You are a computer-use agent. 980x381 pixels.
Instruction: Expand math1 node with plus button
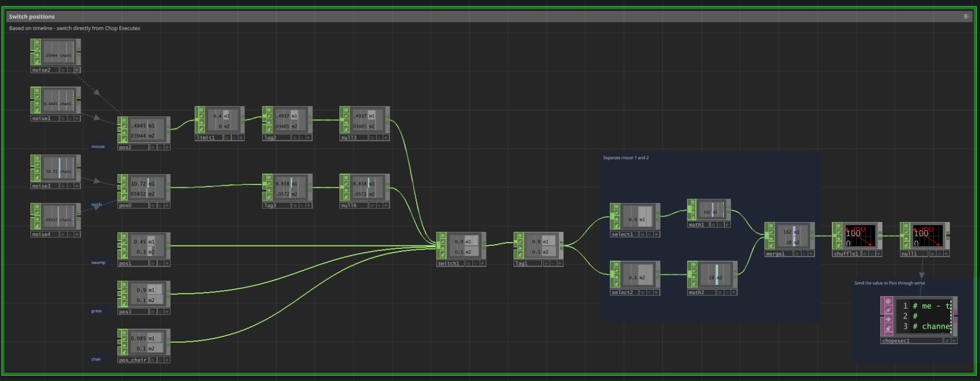coord(727,225)
